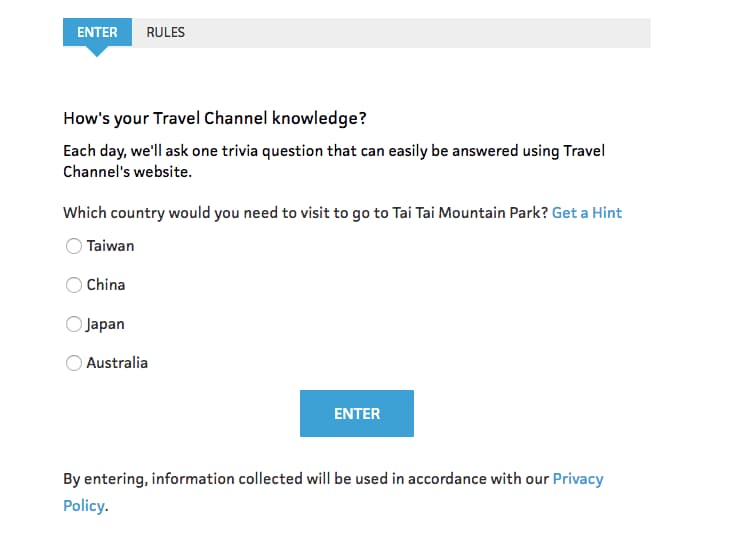Click the daily trivia description paragraph
The image size is (740, 539).
pyautogui.click(x=334, y=161)
